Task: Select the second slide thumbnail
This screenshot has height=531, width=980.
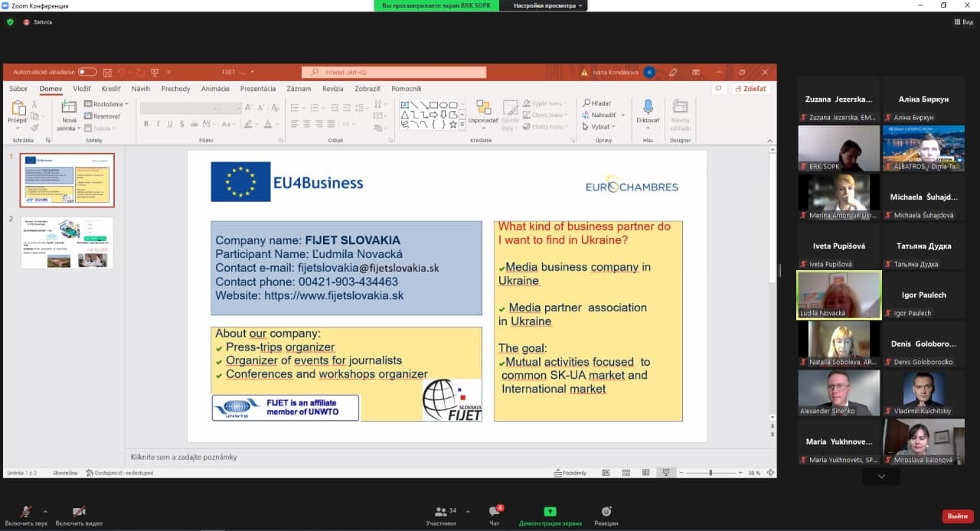Action: (67, 243)
